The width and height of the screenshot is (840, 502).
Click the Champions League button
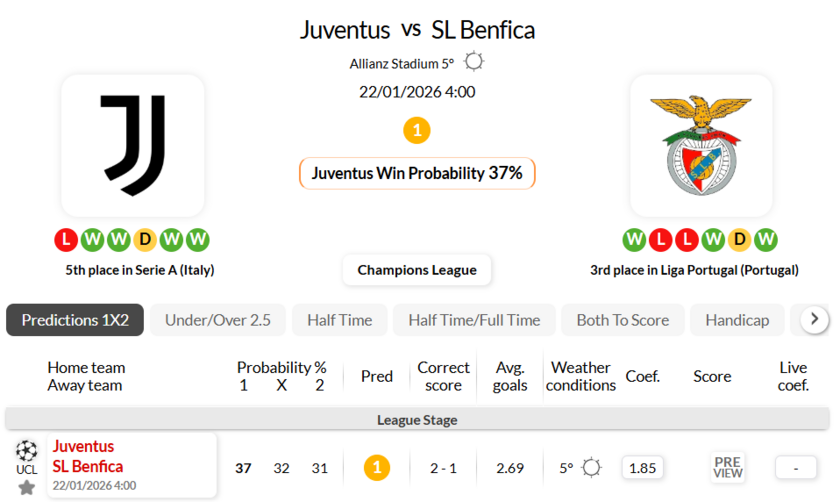pos(417,270)
